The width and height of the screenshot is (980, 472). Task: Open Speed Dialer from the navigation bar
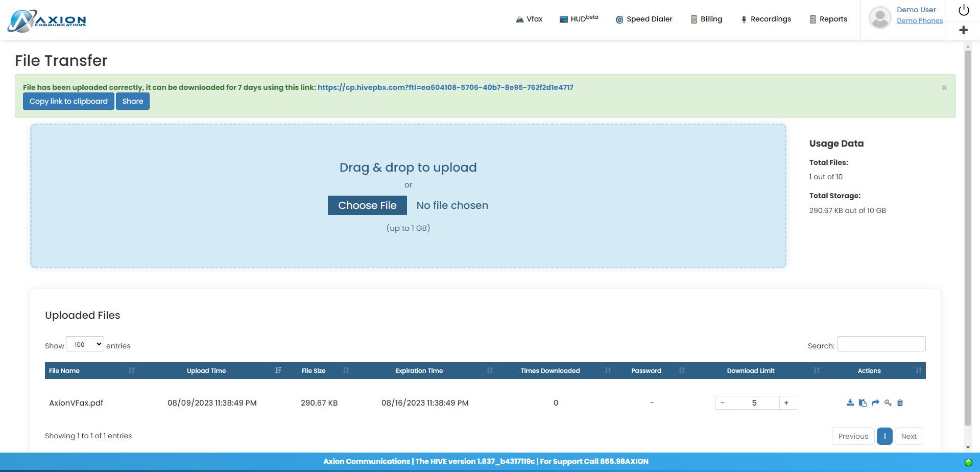point(644,19)
